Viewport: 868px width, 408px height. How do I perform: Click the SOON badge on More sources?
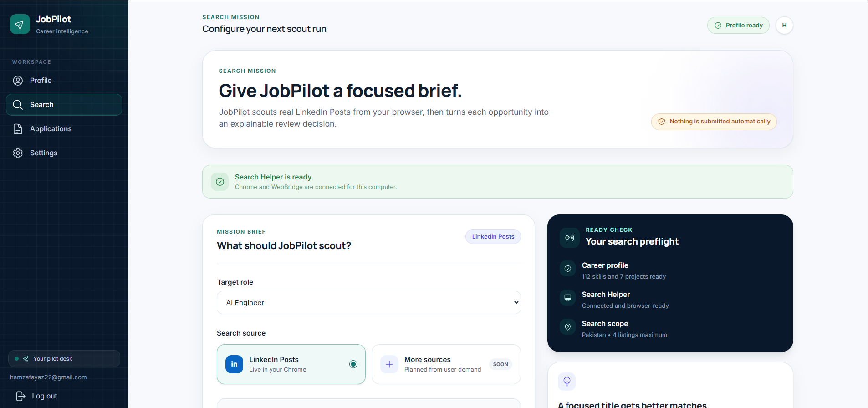500,364
